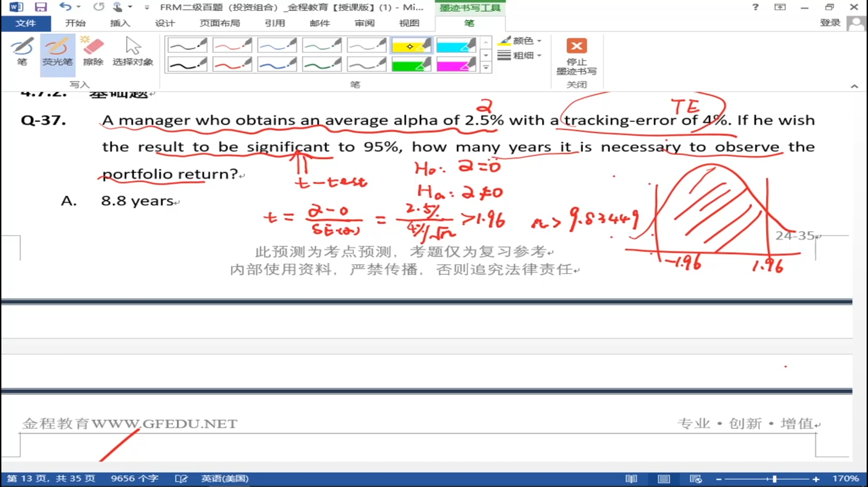Switch to Read Mode view in status bar

pyautogui.click(x=631, y=478)
